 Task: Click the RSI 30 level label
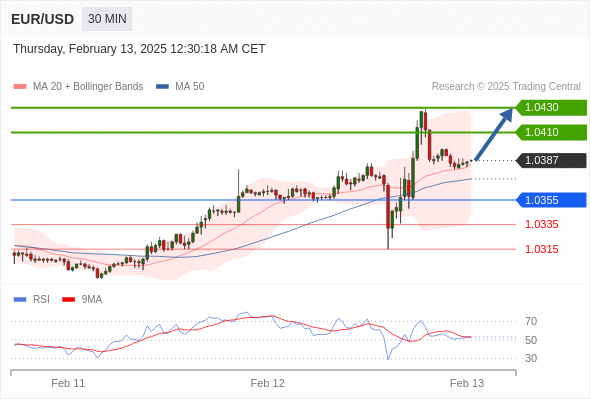coord(531,358)
